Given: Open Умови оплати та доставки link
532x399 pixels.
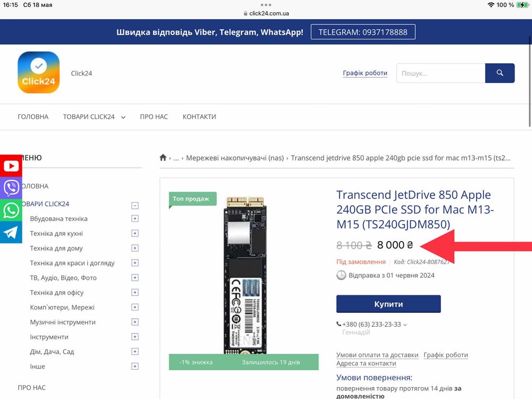Looking at the screenshot, I should tap(377, 355).
